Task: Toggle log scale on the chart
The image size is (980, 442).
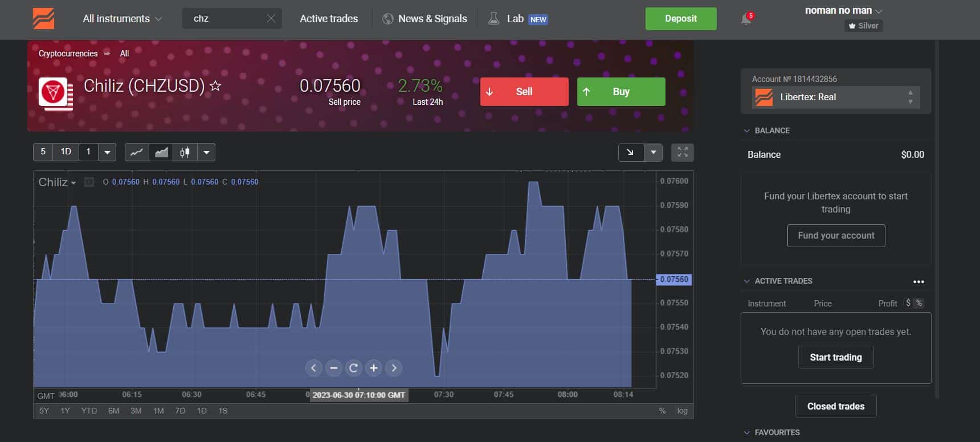Action: tap(683, 411)
